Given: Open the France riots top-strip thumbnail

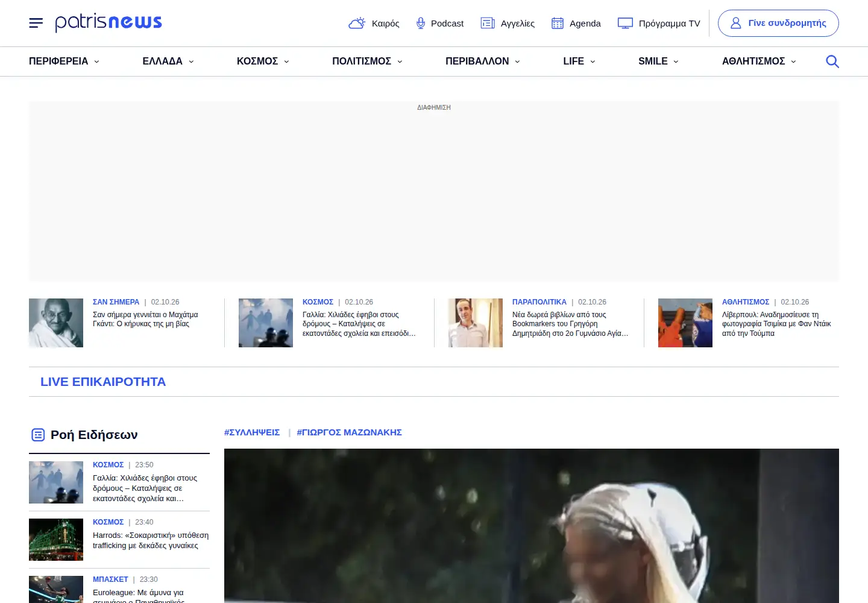Looking at the screenshot, I should [266, 323].
